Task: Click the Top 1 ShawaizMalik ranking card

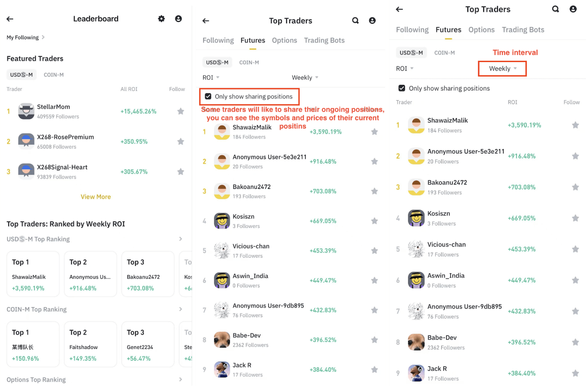Action: click(x=33, y=274)
